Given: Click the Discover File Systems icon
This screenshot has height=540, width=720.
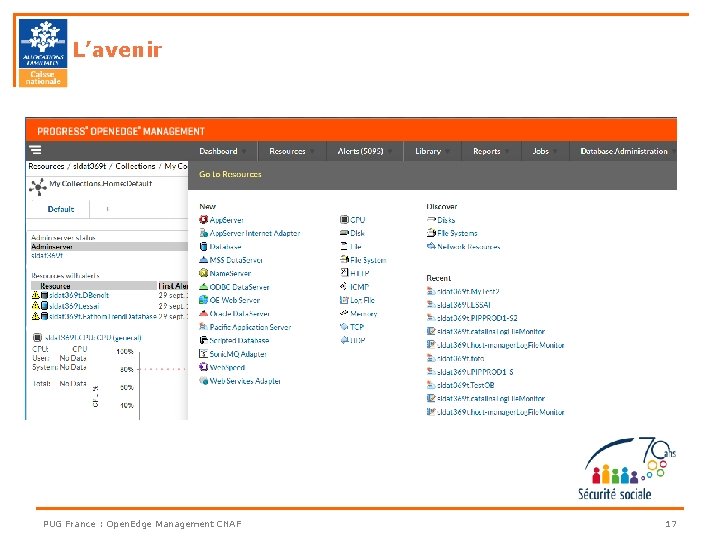Looking at the screenshot, I should (431, 233).
